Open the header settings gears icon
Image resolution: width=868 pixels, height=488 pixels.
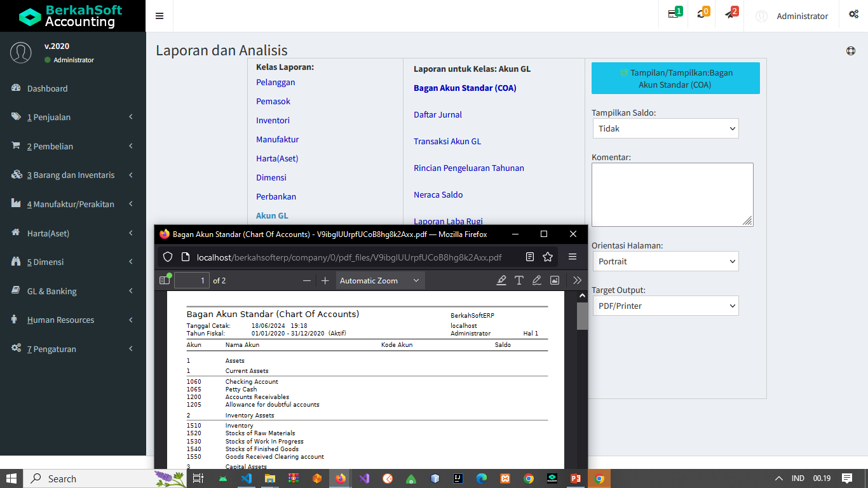click(x=853, y=14)
